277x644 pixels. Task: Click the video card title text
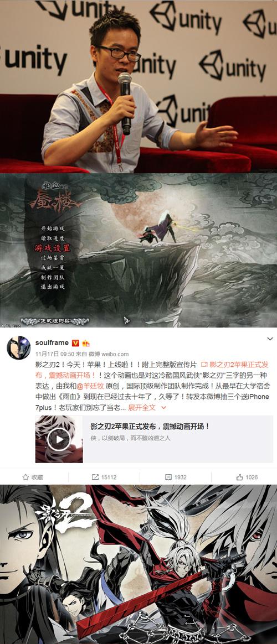150,427
